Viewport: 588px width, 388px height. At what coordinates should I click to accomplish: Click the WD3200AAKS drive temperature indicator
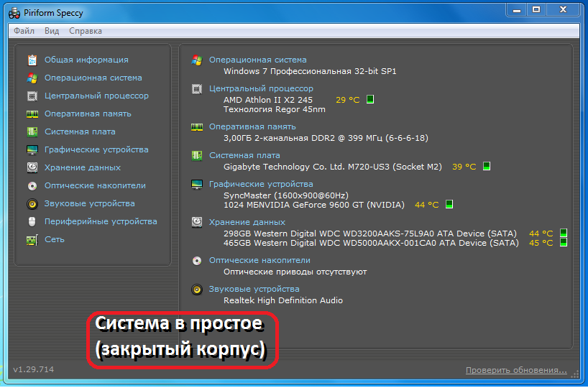(x=564, y=233)
